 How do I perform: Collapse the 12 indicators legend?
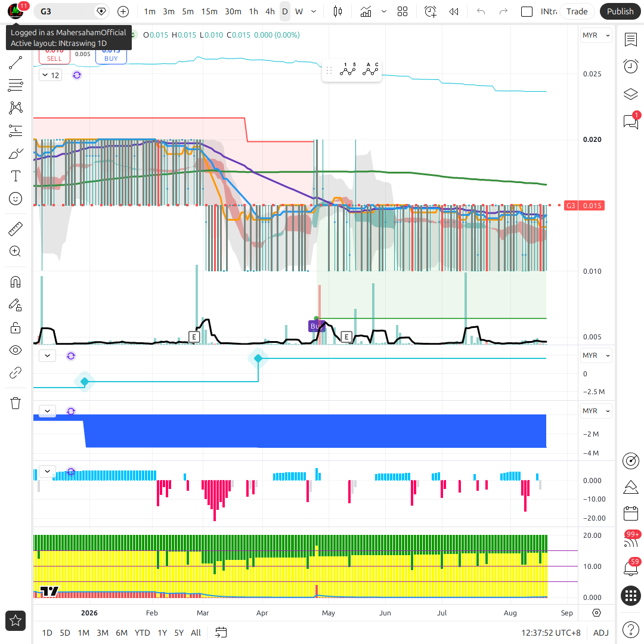pyautogui.click(x=51, y=75)
